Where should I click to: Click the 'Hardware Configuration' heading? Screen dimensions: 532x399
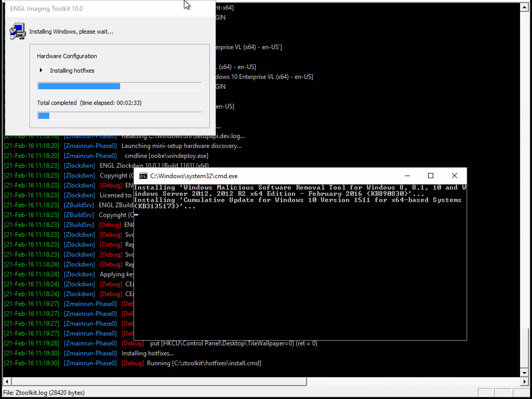coord(67,56)
